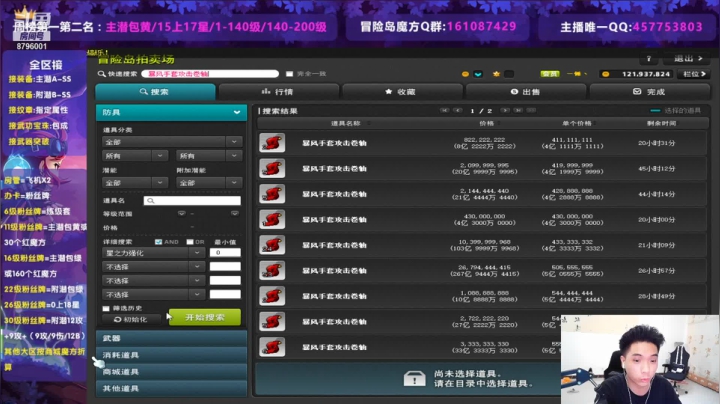Open the 等级范围 maximum level dropdown
The width and height of the screenshot is (720, 404).
click(235, 213)
